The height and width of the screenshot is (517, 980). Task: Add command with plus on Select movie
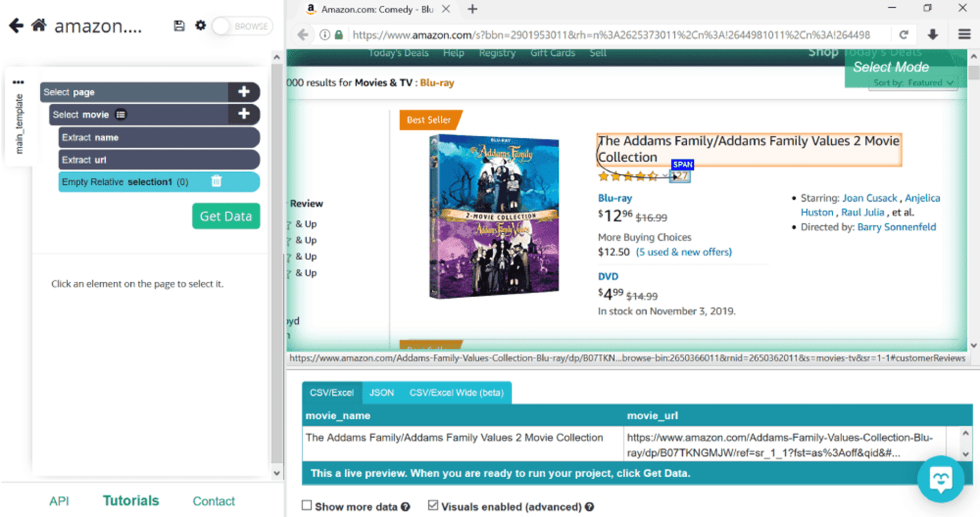coord(244,115)
